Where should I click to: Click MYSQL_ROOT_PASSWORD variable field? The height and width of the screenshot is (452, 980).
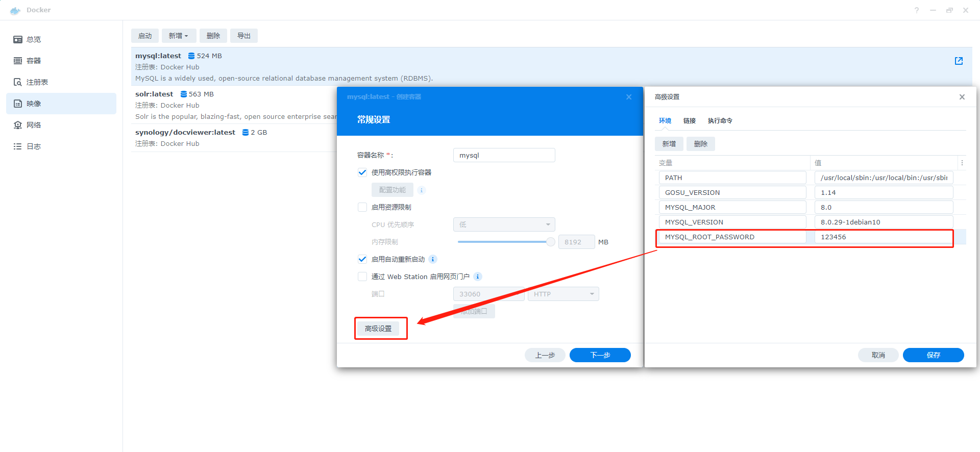pyautogui.click(x=732, y=237)
